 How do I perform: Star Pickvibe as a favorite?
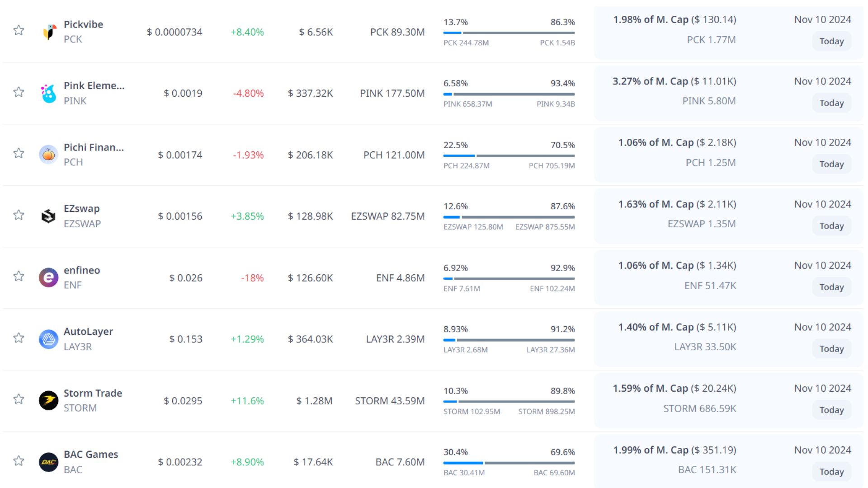coord(19,30)
